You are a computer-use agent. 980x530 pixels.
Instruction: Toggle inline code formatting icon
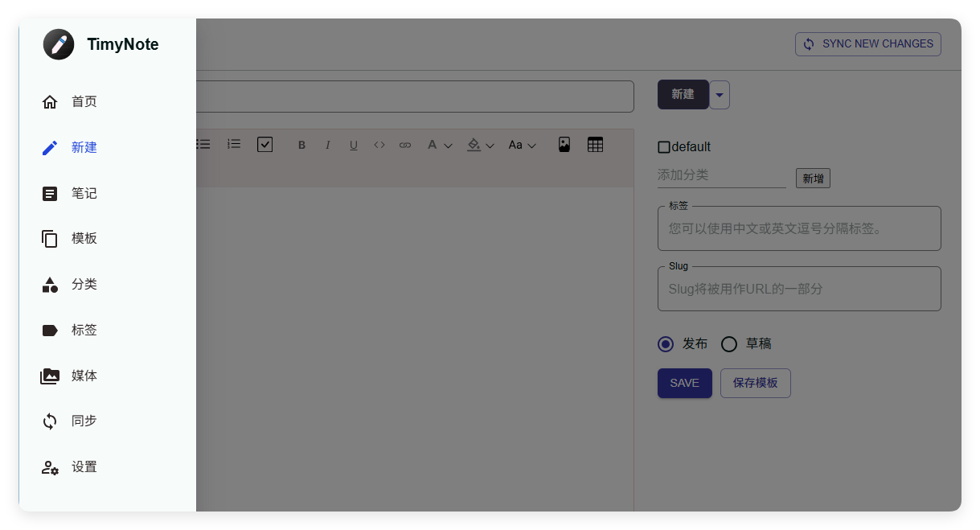(379, 144)
